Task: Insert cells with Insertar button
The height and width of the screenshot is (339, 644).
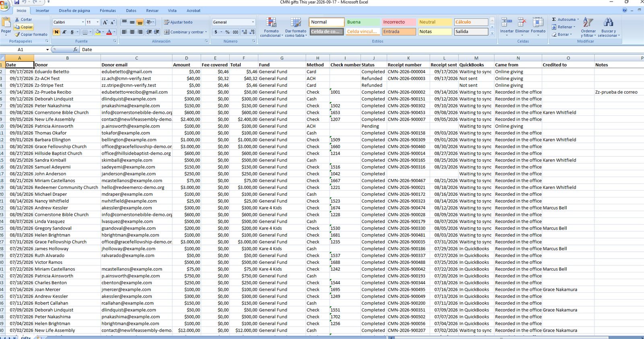Action: [x=507, y=26]
